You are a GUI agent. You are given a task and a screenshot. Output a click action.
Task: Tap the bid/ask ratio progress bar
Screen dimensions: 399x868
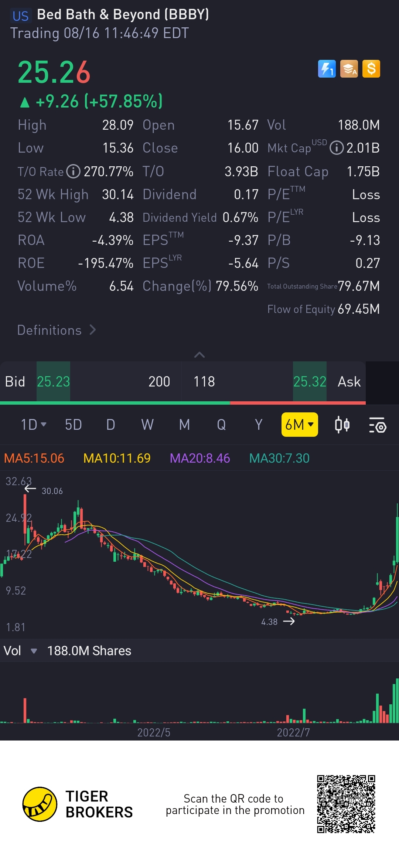183,403
